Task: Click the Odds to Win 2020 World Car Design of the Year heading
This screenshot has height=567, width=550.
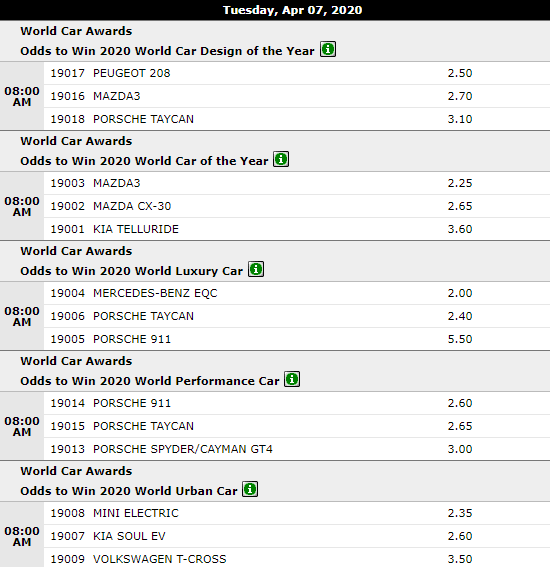Action: click(x=167, y=51)
